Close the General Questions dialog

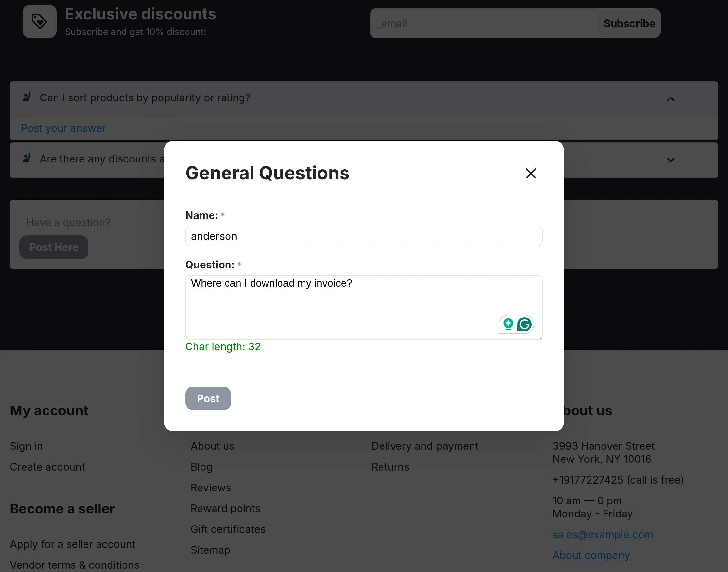531,174
